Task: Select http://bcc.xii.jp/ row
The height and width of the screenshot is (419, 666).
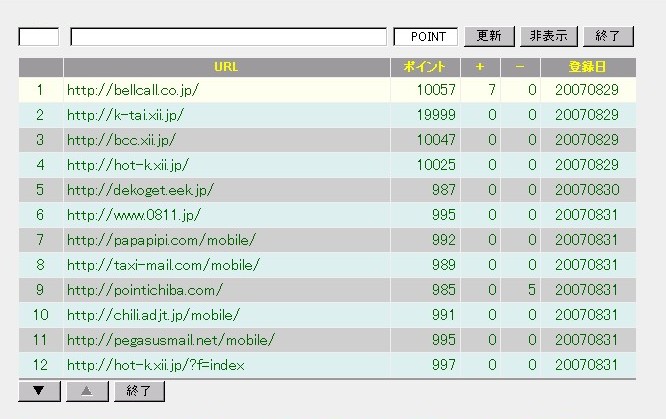Action: [327, 140]
